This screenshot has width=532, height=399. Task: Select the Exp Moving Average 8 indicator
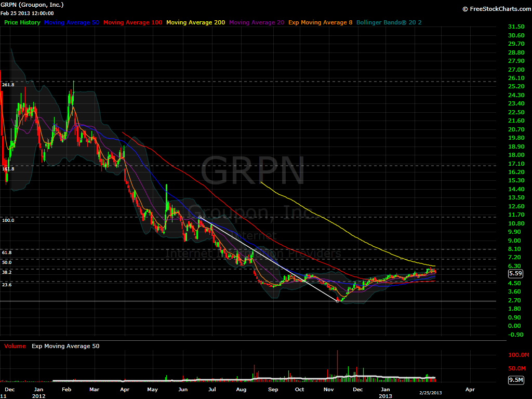pos(320,22)
